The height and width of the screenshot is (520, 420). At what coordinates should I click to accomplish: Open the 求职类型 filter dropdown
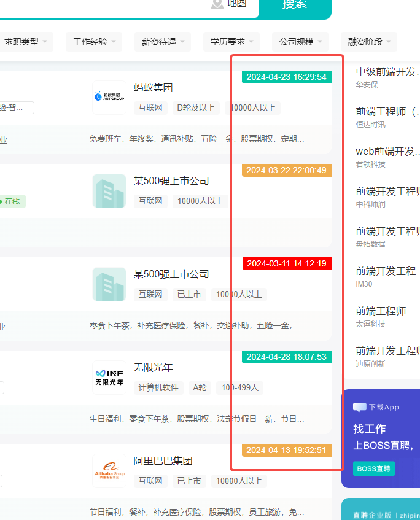coord(26,42)
